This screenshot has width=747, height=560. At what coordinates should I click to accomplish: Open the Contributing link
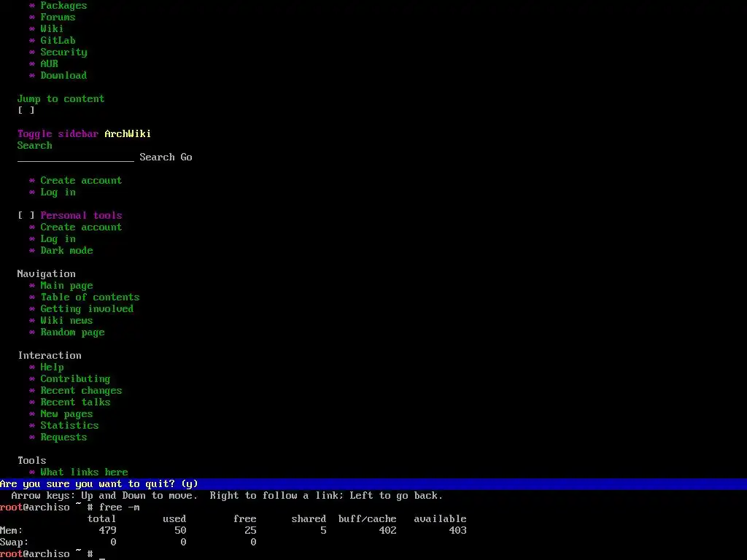(x=75, y=379)
